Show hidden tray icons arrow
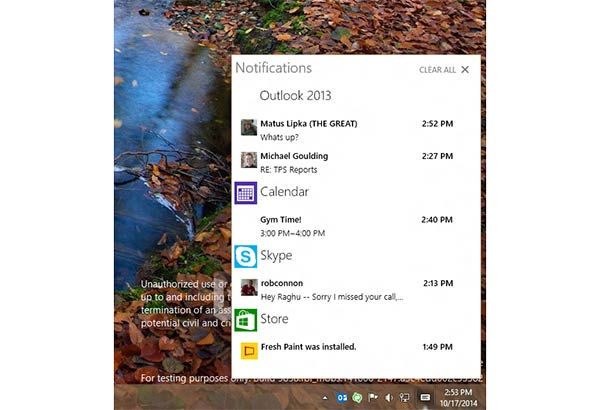Image resolution: width=600 pixels, height=410 pixels. (327, 400)
